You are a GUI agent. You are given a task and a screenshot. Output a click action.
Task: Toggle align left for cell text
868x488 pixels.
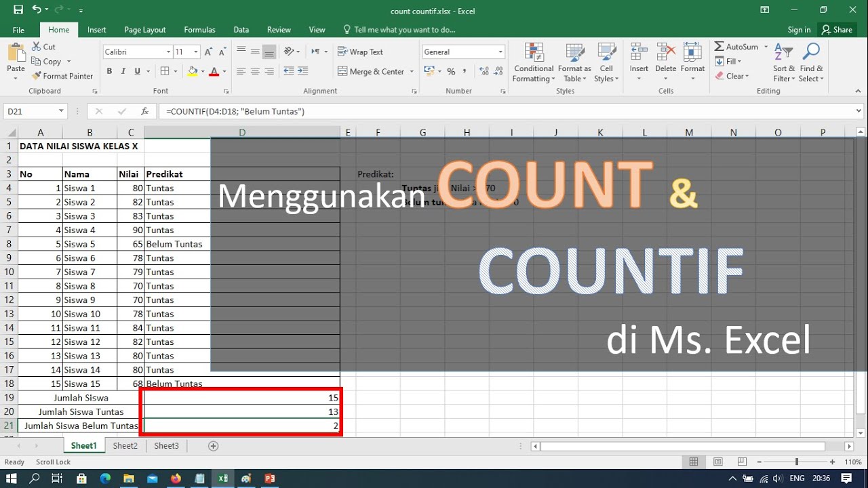click(x=241, y=71)
